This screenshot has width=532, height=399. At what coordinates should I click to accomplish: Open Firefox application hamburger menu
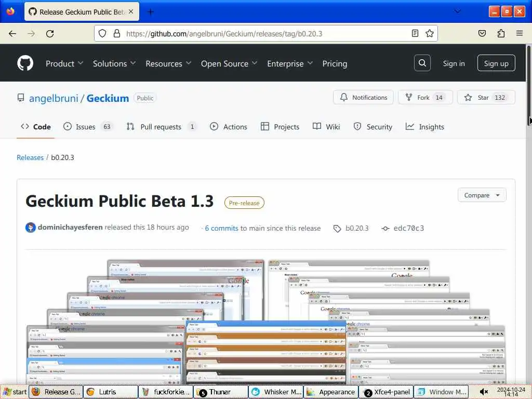520,33
